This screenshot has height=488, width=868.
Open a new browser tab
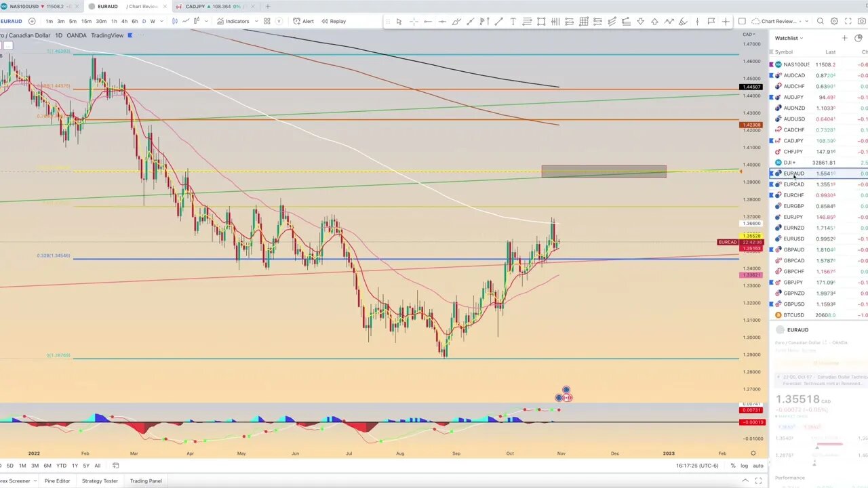[x=267, y=6]
